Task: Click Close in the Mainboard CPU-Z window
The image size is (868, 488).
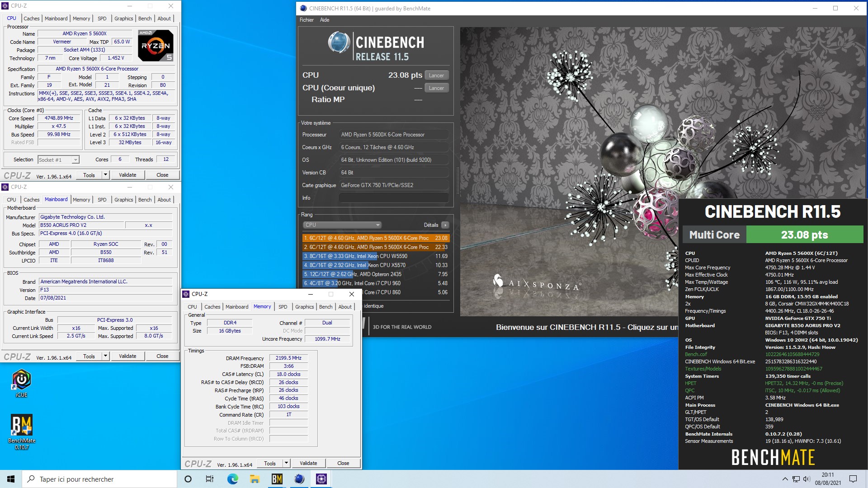Action: (x=162, y=356)
